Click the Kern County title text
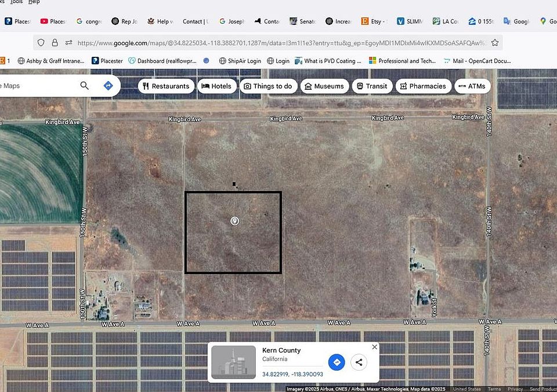557x392 pixels. pyautogui.click(x=281, y=350)
